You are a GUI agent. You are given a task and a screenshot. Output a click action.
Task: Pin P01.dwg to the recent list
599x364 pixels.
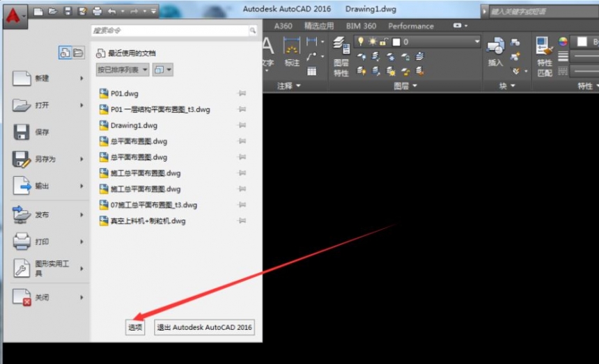pos(242,93)
